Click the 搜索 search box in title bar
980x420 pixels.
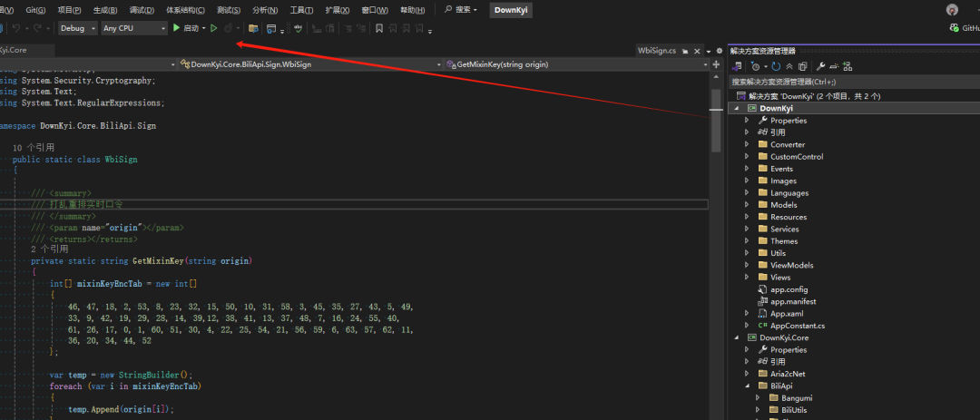(x=461, y=10)
